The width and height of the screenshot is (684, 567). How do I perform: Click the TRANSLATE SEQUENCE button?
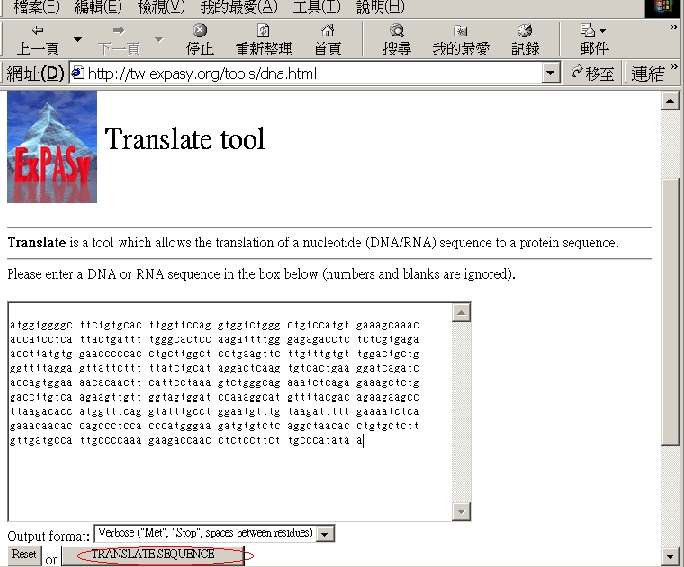pyautogui.click(x=153, y=554)
